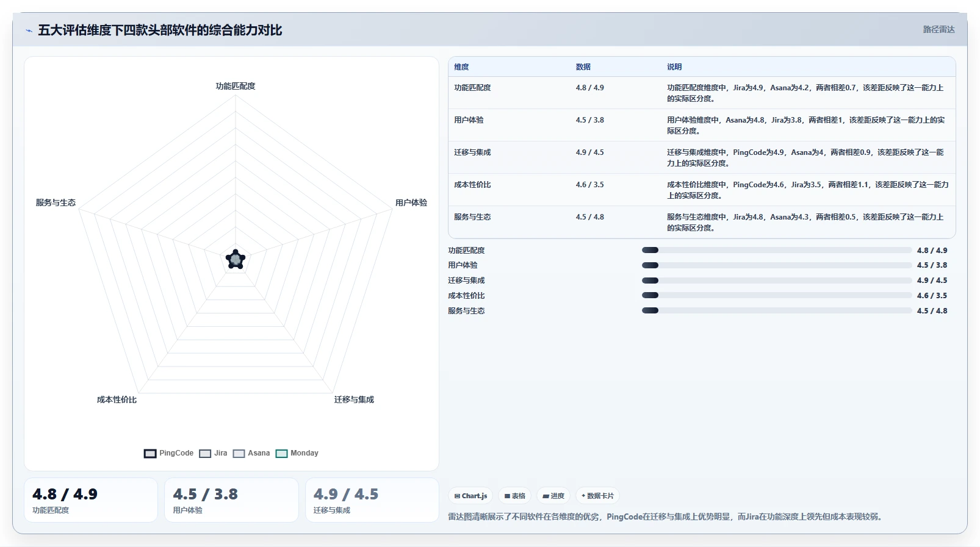Click the 4.8 / 4.9 value in the table
Viewport: 980px width, 547px height.
589,88
